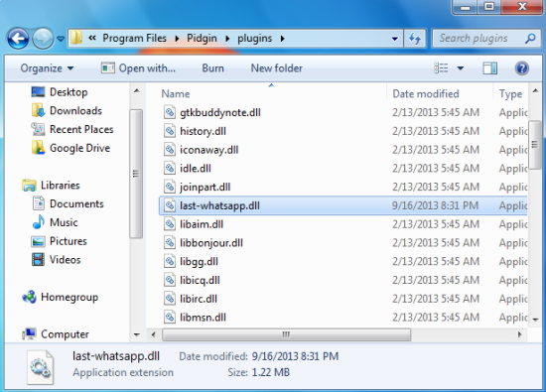Click the file list horizontal scrollbar thumb

[x=286, y=334]
